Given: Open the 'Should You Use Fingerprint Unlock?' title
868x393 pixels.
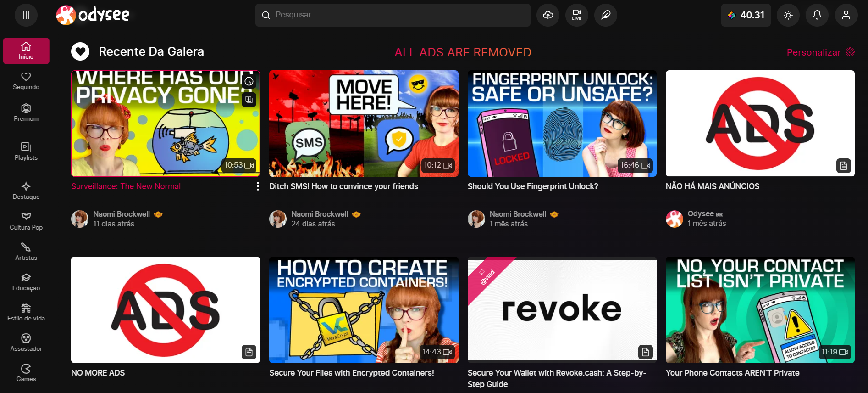Looking at the screenshot, I should point(532,186).
